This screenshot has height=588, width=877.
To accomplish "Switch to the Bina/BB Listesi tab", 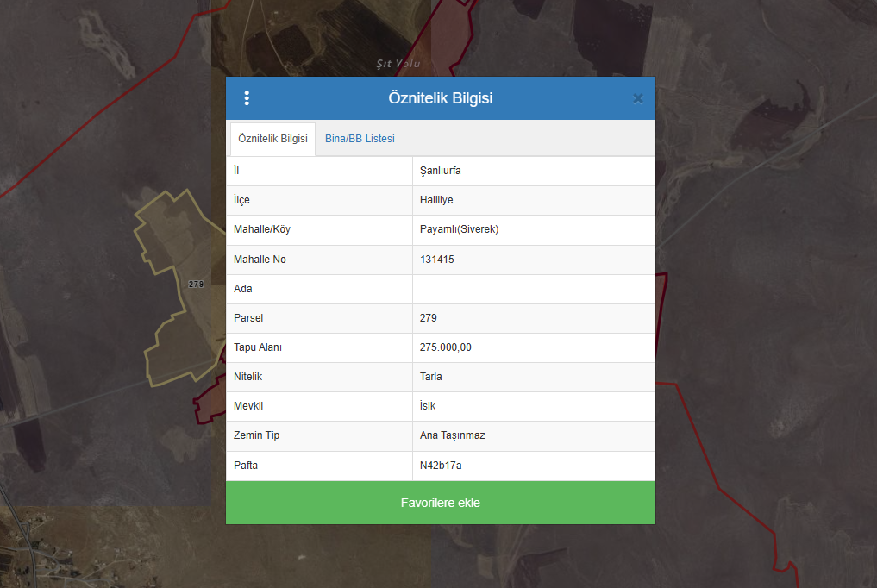I will [360, 139].
